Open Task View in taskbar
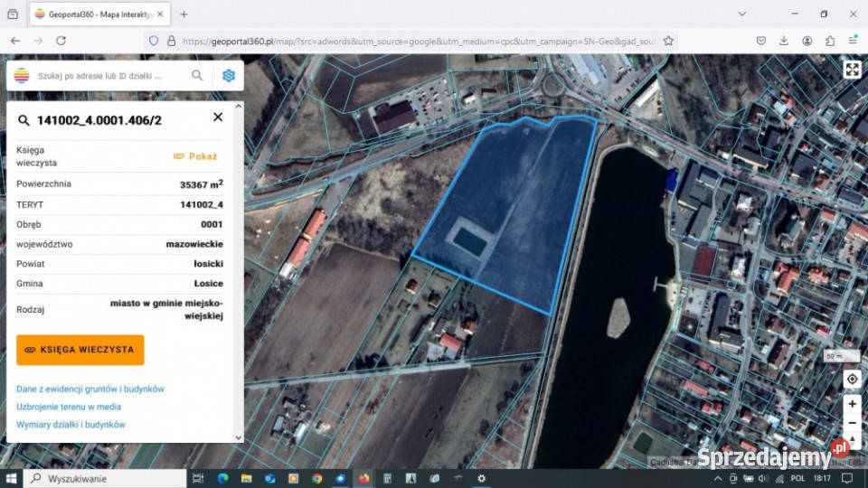Viewport: 868px width, 488px height. (198, 479)
